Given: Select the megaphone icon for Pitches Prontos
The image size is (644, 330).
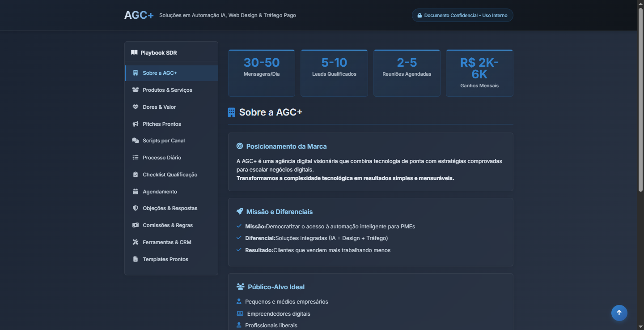Looking at the screenshot, I should [x=136, y=124].
